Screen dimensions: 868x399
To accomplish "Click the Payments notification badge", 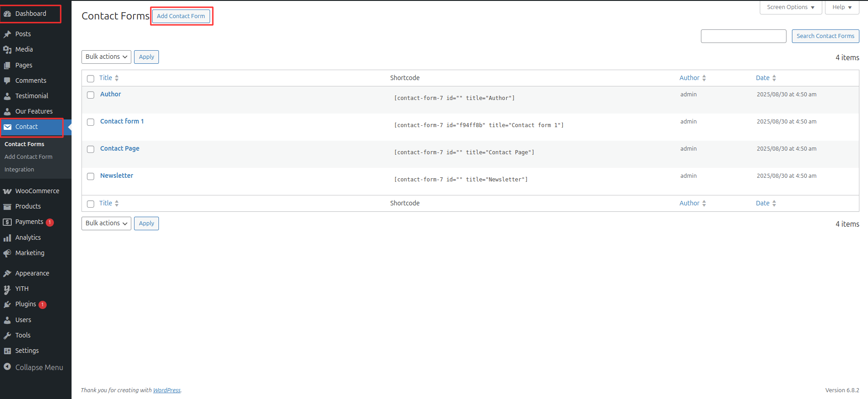I will [x=50, y=222].
